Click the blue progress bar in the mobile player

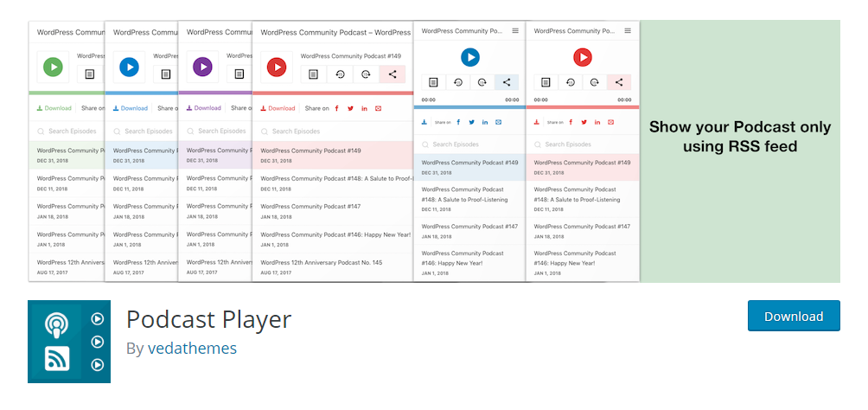tap(469, 107)
